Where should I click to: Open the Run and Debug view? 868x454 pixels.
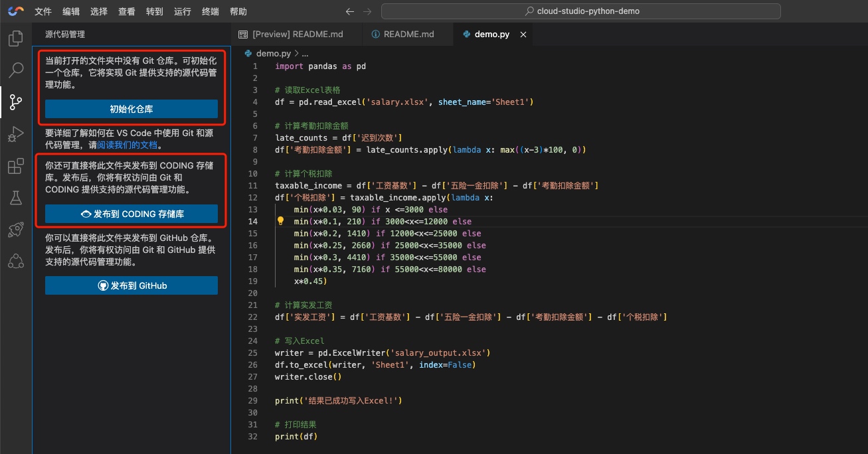coord(15,135)
